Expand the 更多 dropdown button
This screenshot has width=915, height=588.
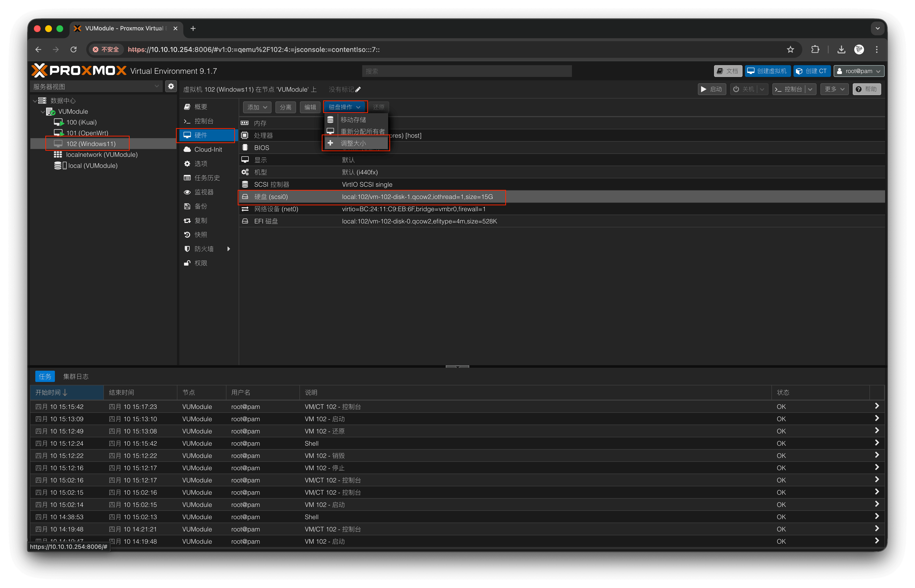[x=834, y=89]
